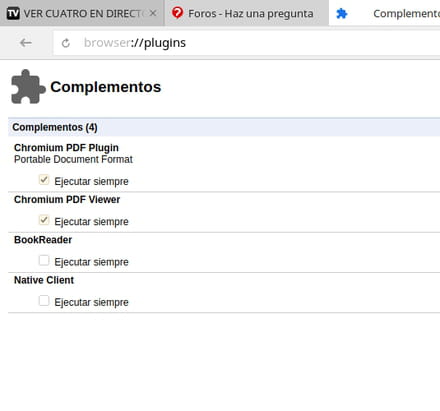Click the Chromium PDF Plugin name
Image resolution: width=440 pixels, height=411 pixels.
click(66, 148)
